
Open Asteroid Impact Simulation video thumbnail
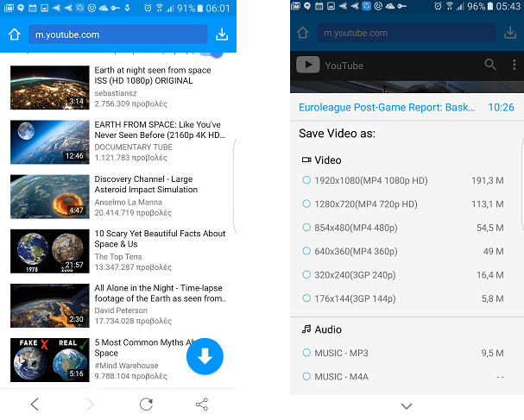[50, 197]
